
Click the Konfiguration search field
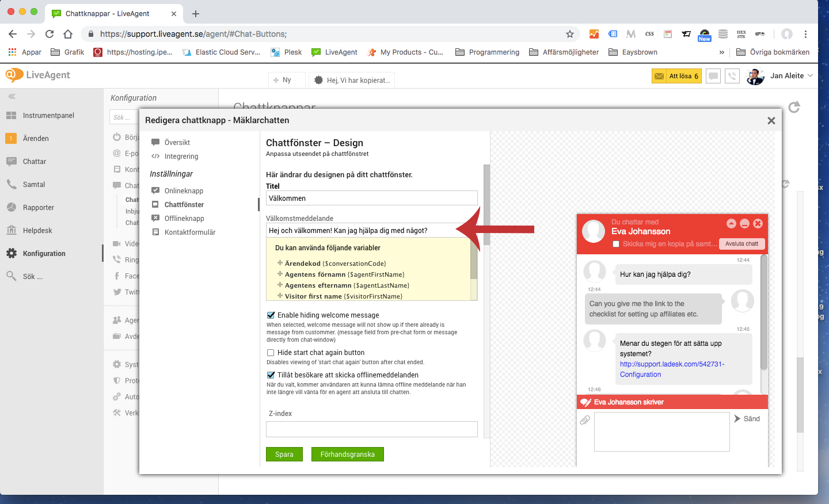pos(124,117)
